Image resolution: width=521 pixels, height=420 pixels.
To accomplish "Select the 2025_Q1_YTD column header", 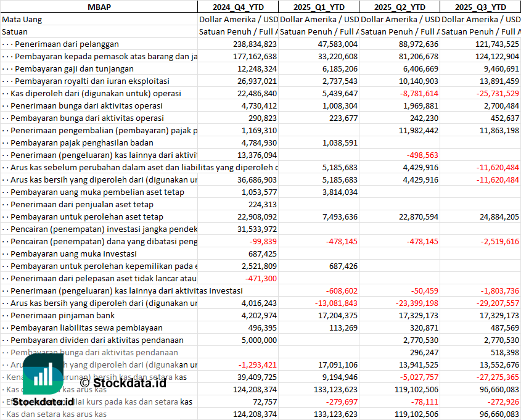I will click(319, 7).
